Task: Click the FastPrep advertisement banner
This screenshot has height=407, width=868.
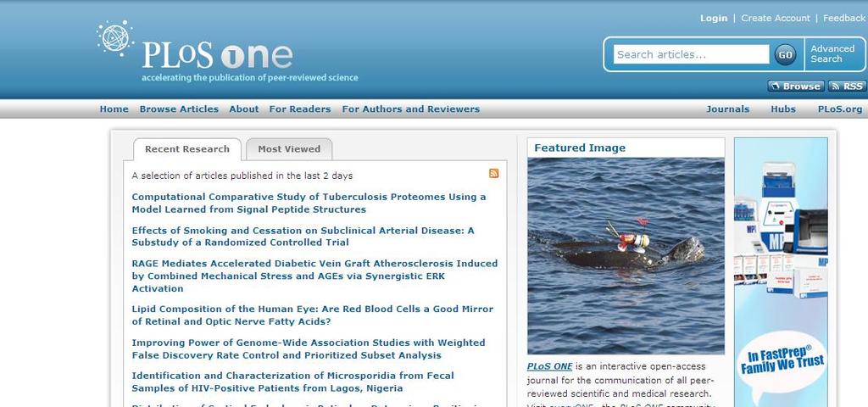Action: pyautogui.click(x=781, y=272)
